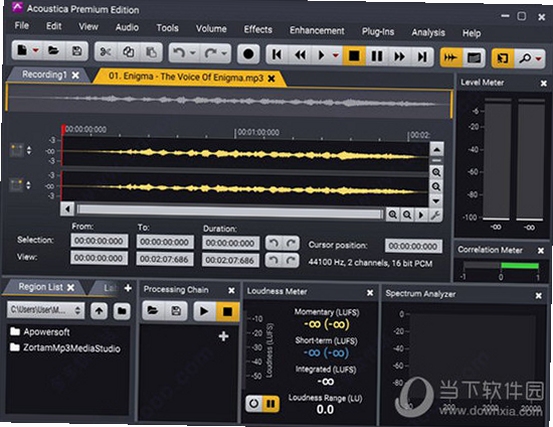Select the ZortamMp3MediaStudio folder
This screenshot has height=427, width=553.
[65, 348]
